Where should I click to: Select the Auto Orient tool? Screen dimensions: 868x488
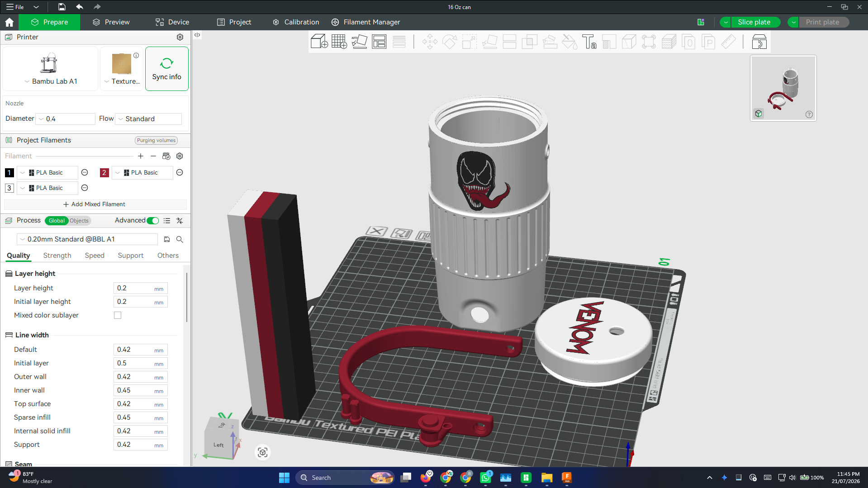(x=359, y=42)
